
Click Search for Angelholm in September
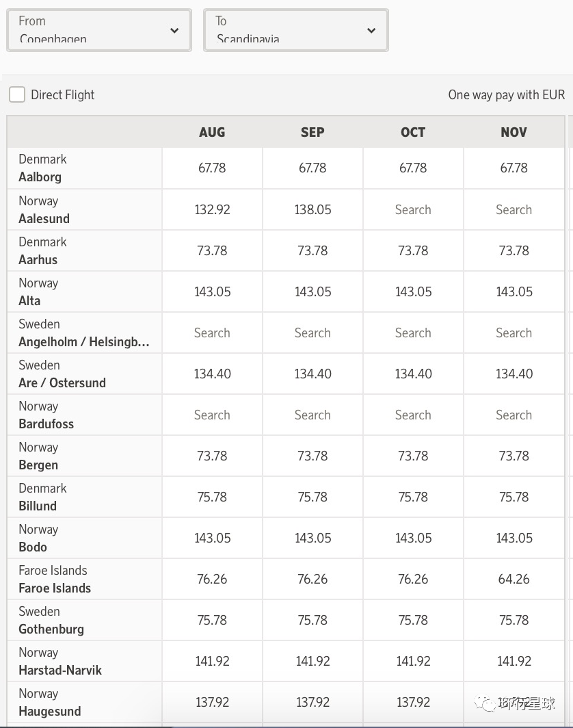click(x=312, y=333)
